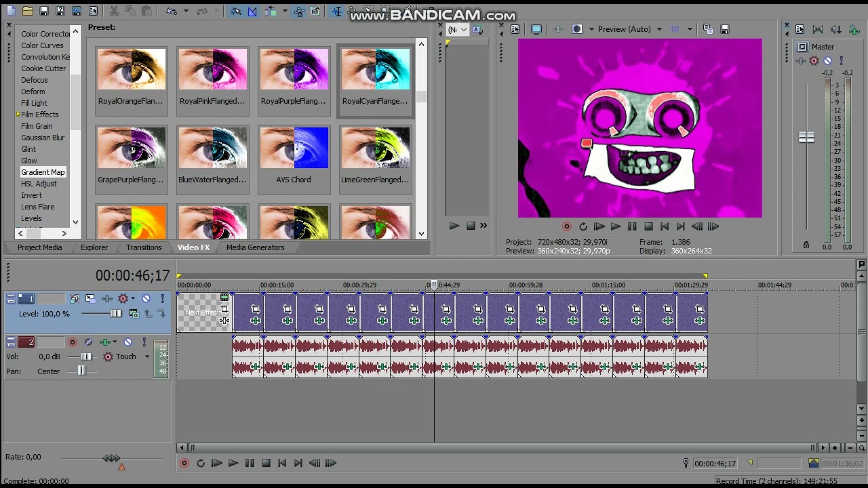Click the preset list scroll-down arrow
The image size is (868, 488).
coord(421,234)
